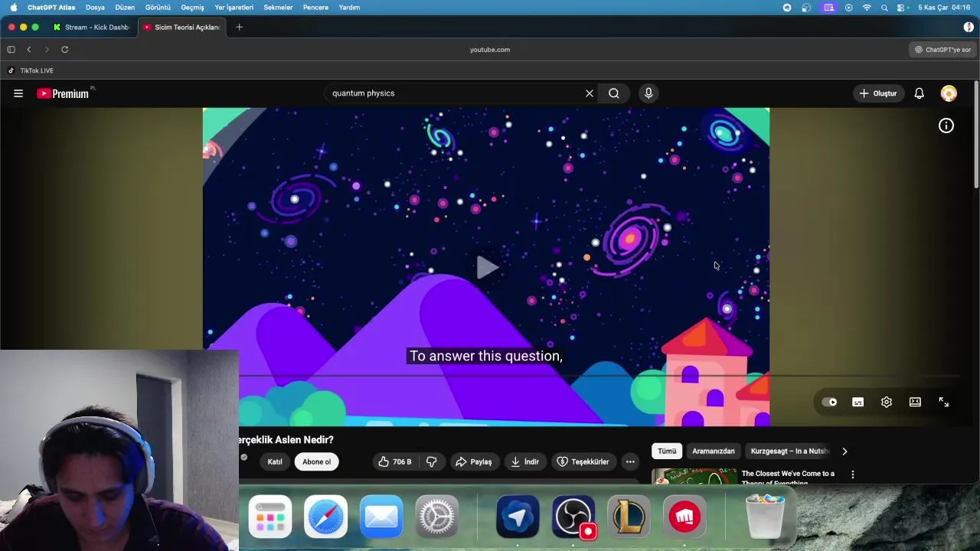Toggle the autoplay switch
980x551 pixels.
click(x=830, y=402)
